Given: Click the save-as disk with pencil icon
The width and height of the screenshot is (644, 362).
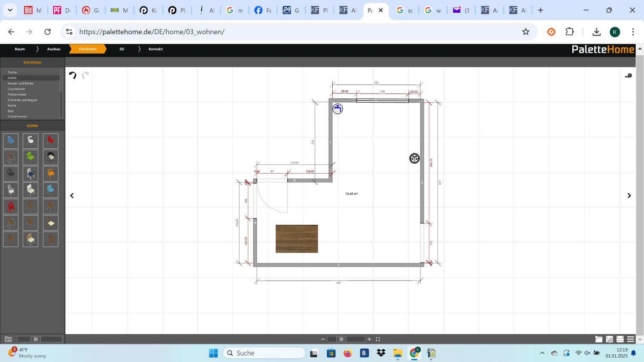Looking at the screenshot, I should [609, 339].
